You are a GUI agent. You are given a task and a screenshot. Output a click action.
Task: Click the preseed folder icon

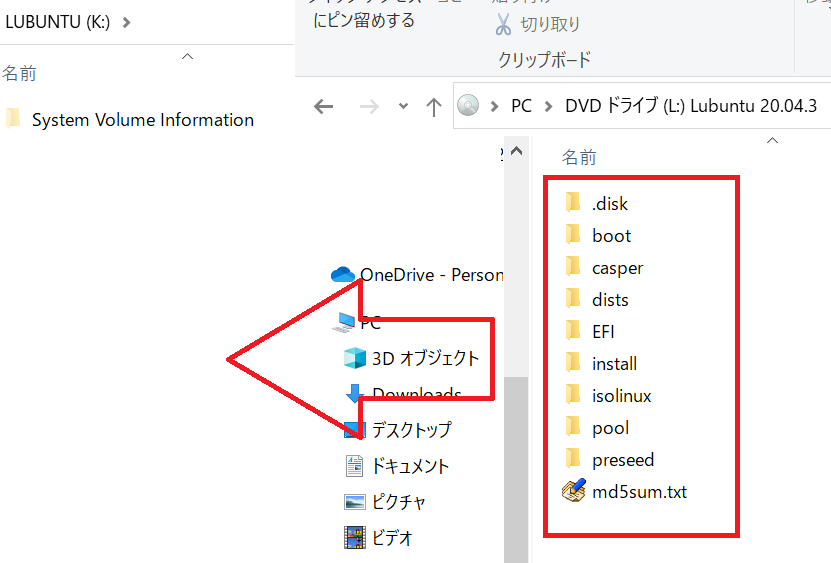tap(573, 458)
